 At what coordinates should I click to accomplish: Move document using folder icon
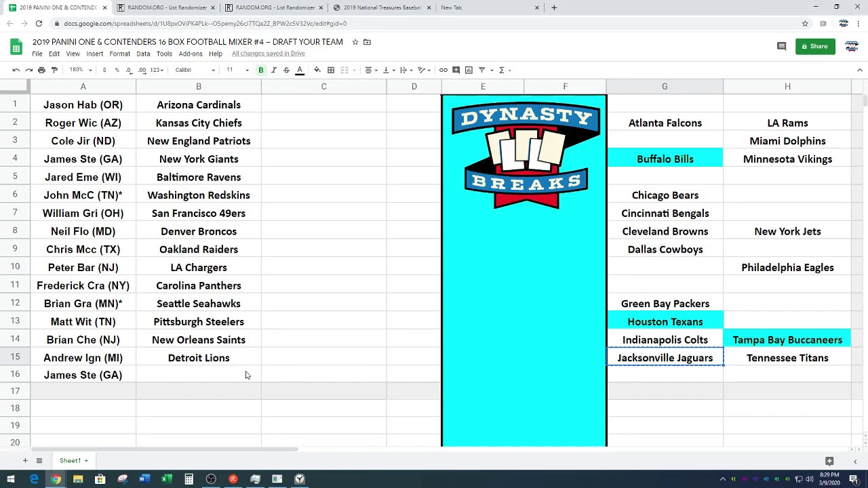click(367, 42)
